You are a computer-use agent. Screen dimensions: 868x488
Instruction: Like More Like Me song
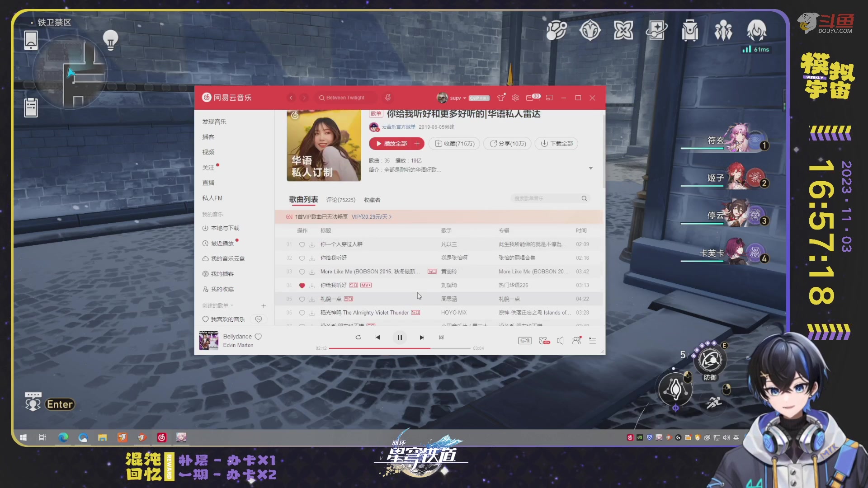[x=302, y=272]
